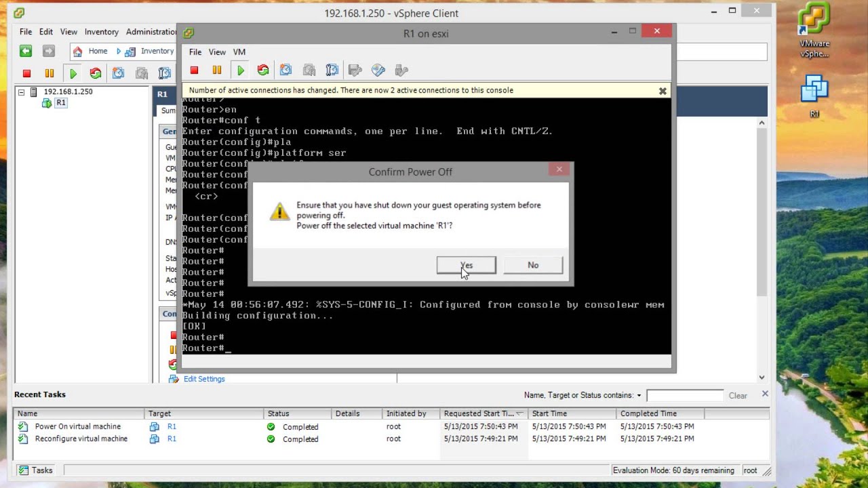Open VM menu in R1 console window
The image size is (868, 488).
click(239, 52)
